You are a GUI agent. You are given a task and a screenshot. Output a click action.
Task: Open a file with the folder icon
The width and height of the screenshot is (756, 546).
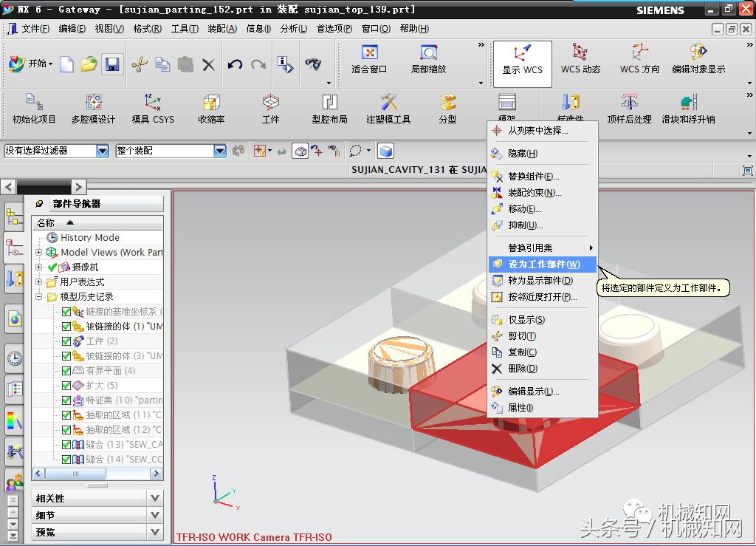(x=89, y=64)
